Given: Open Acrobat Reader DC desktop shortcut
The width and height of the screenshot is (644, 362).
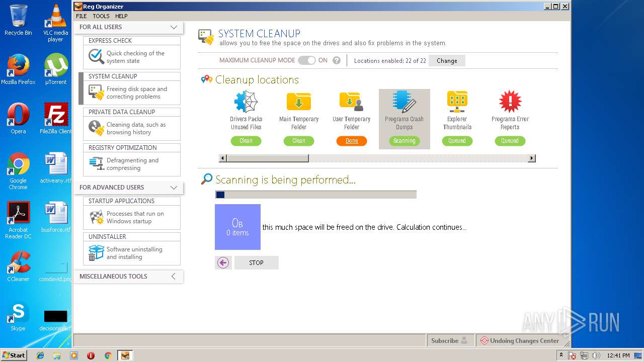Looking at the screenshot, I should [x=18, y=221].
